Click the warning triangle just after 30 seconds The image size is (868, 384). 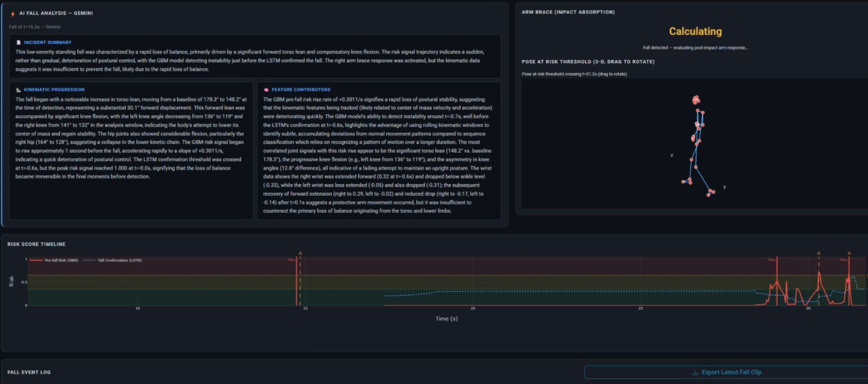pyautogui.click(x=819, y=253)
